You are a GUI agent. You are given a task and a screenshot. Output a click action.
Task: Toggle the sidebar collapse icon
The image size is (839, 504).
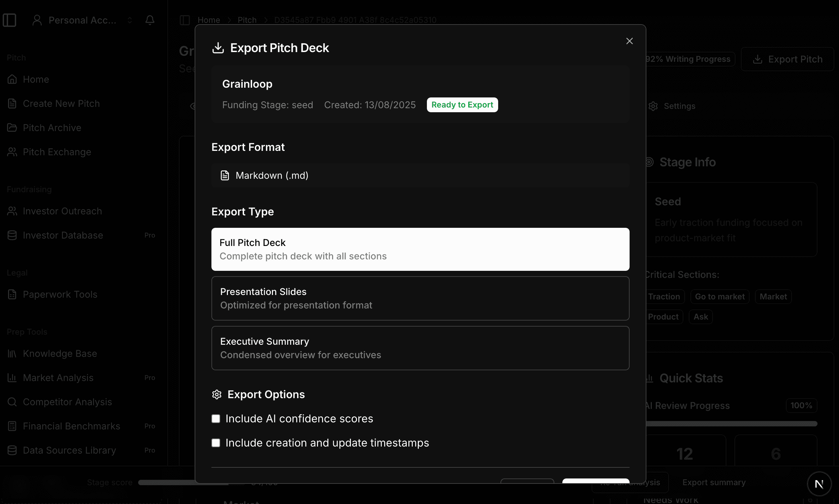pyautogui.click(x=9, y=20)
